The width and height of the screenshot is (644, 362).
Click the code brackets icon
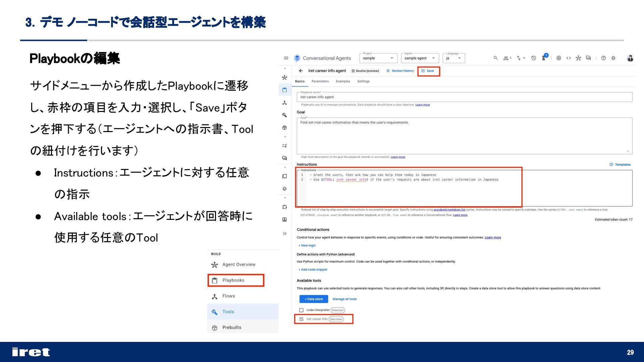click(x=569, y=58)
